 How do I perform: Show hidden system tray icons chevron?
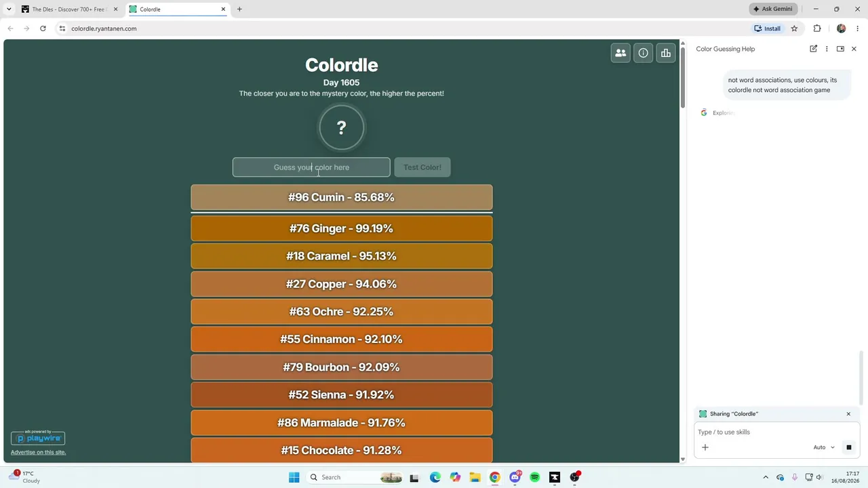pyautogui.click(x=766, y=477)
